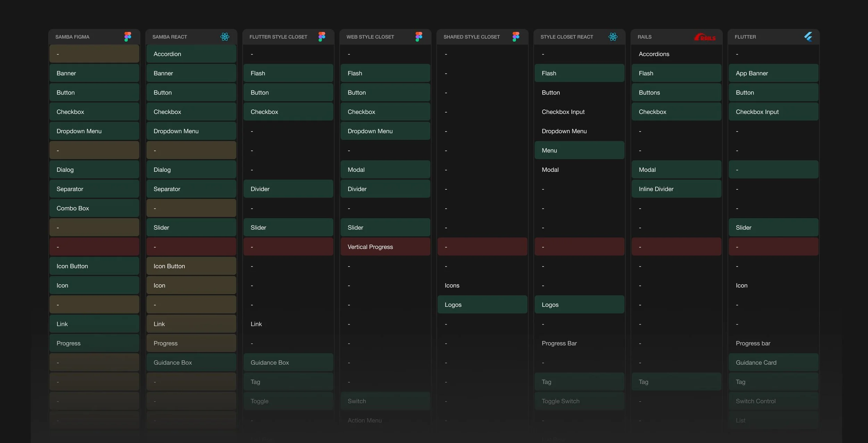Select Accordion cell in Samba React column
This screenshot has height=443, width=868.
click(191, 54)
